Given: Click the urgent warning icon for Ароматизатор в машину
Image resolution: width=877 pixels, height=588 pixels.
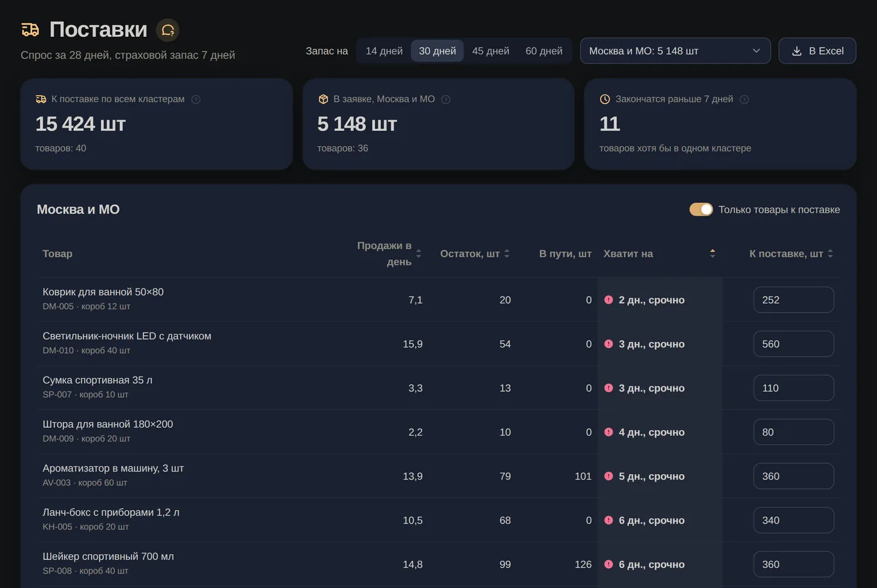Looking at the screenshot, I should pyautogui.click(x=608, y=477).
